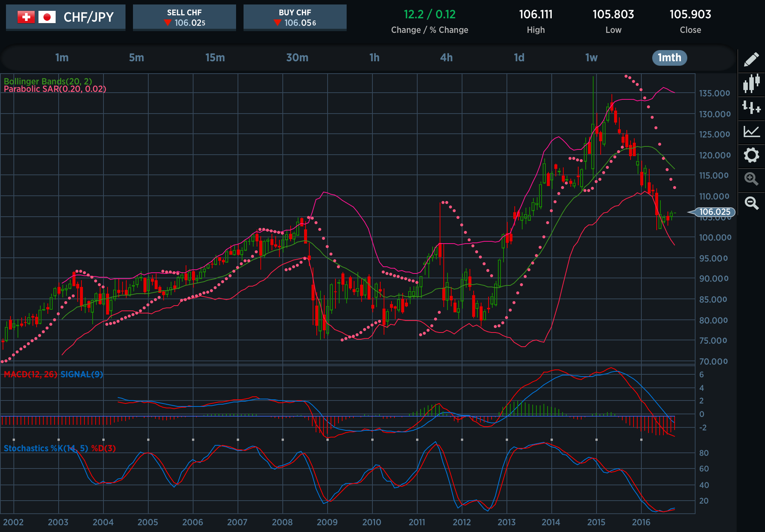
Task: Select the pencil drawing tool
Action: click(751, 59)
